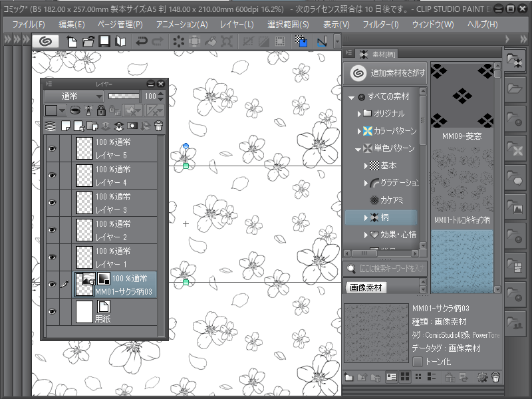
Task: Expand the カラーパターン tree folder
Action: point(360,131)
